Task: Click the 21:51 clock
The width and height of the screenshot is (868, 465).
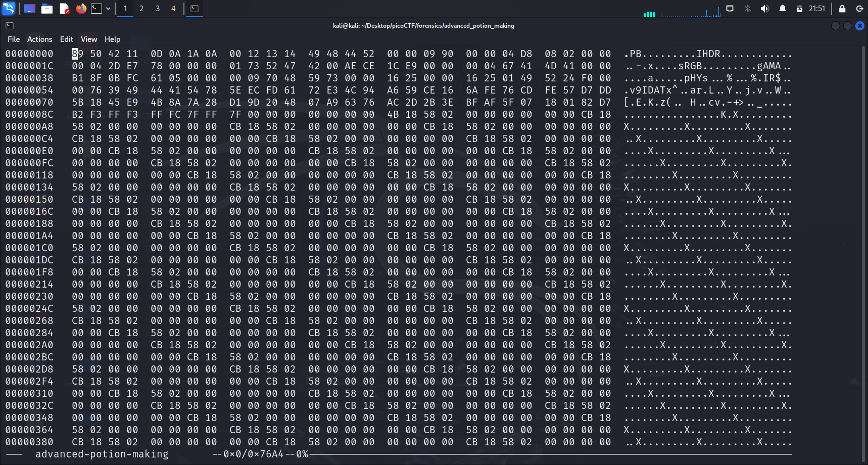Action: pyautogui.click(x=816, y=9)
